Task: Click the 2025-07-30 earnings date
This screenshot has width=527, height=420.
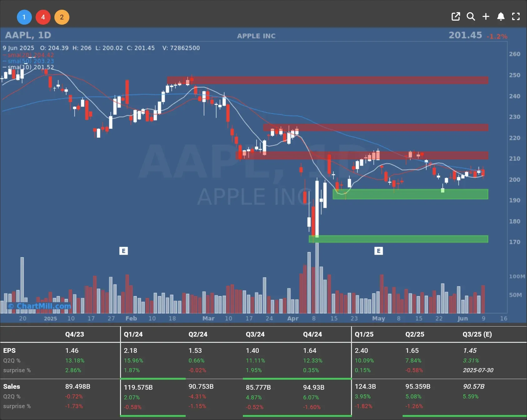Action: click(478, 370)
